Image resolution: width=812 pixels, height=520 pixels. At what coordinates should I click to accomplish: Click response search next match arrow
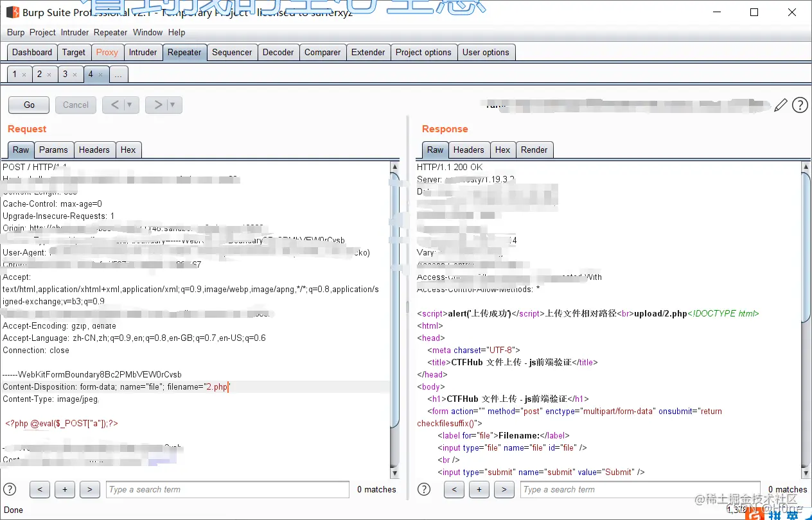(x=504, y=489)
